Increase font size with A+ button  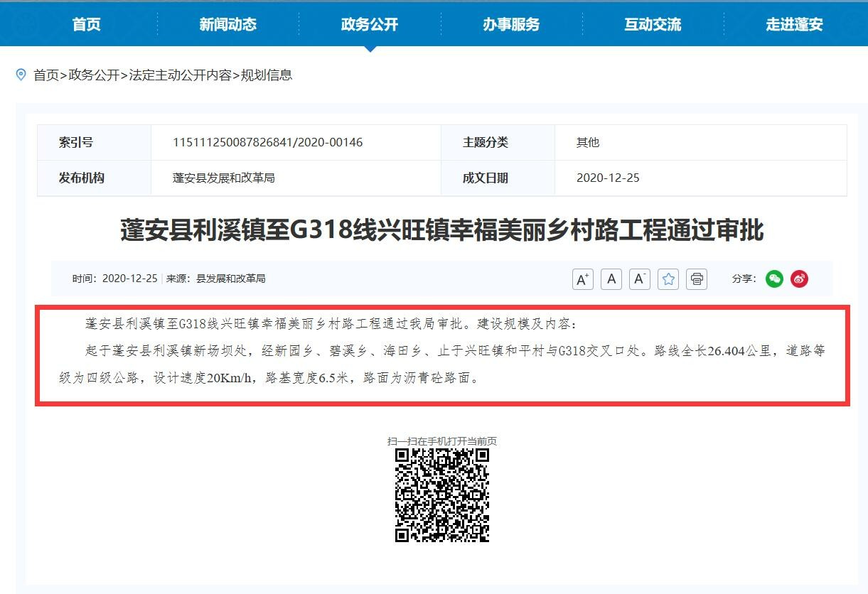(x=582, y=279)
